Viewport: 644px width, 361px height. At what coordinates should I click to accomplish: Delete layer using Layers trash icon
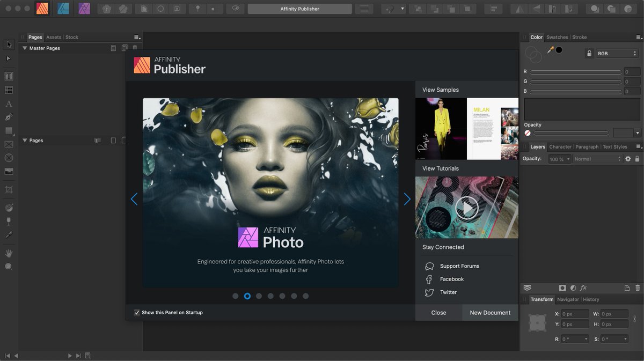pos(638,288)
